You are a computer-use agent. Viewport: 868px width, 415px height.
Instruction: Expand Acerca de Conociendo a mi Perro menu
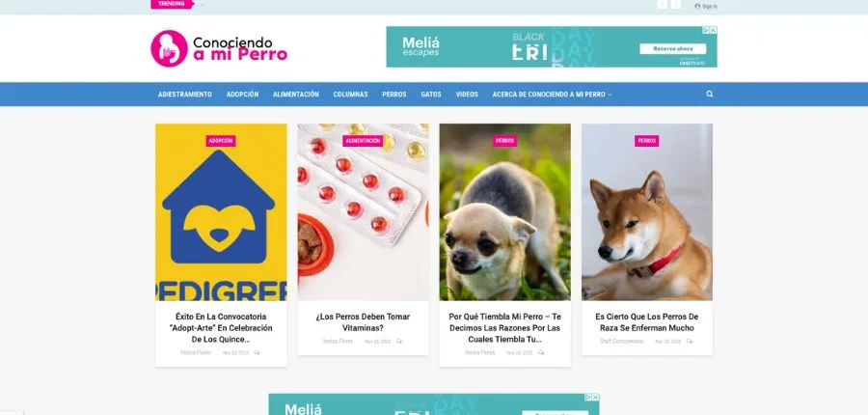pyautogui.click(x=552, y=95)
